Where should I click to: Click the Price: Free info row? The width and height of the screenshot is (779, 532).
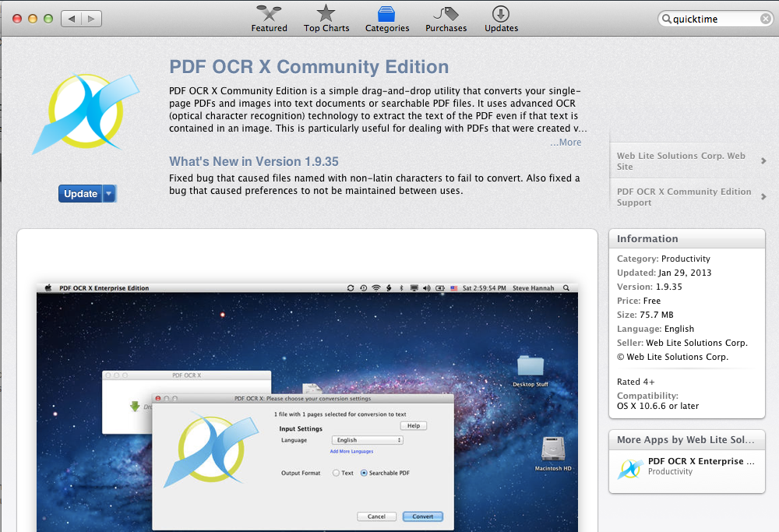[x=639, y=301]
